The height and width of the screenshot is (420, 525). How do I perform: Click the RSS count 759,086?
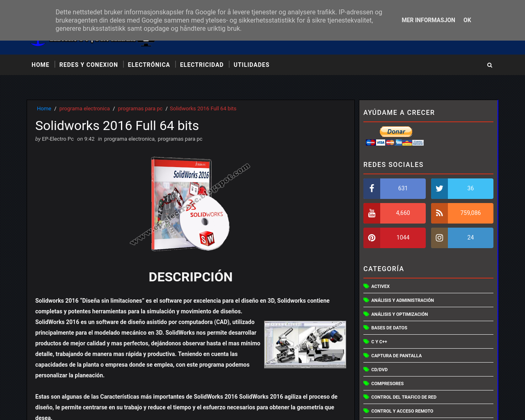coord(470,213)
